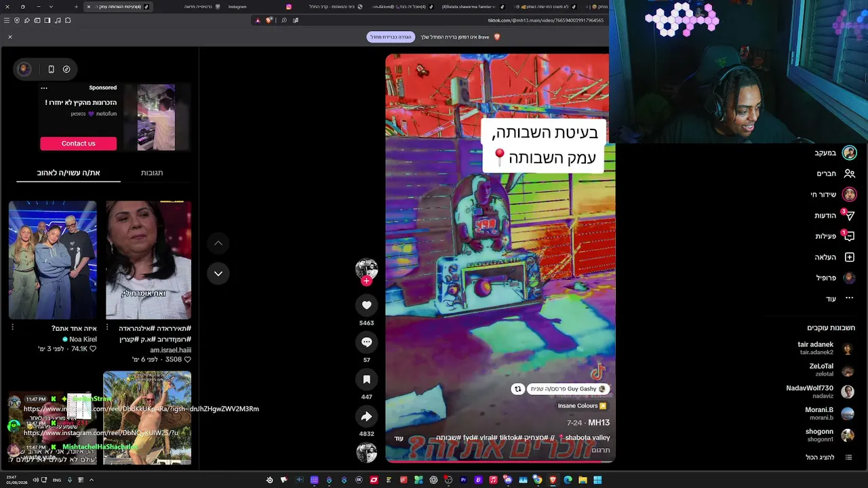Open NadavWolf730 followed account
868x488 pixels.
820,392
